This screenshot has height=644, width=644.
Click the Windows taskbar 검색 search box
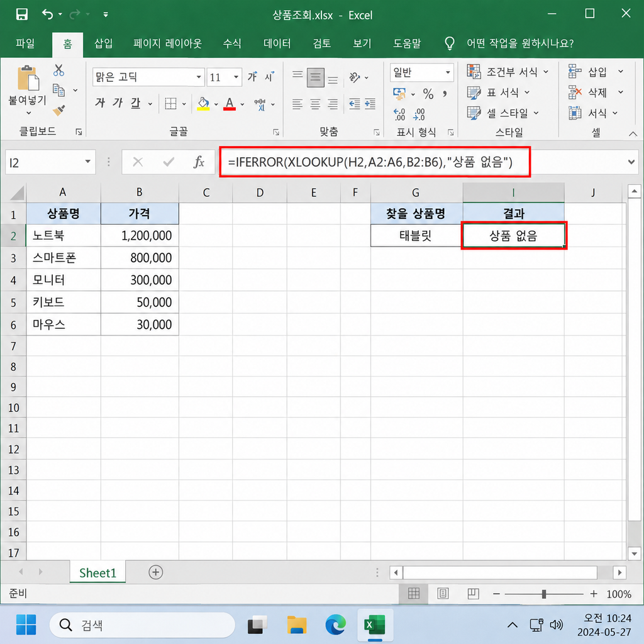[142, 625]
